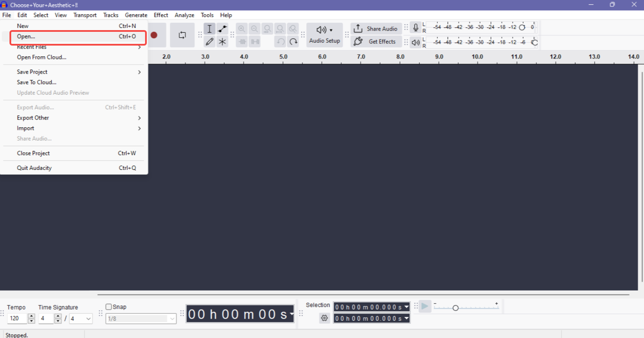This screenshot has height=338, width=644.
Task: Click the Get Effects button
Action: (x=376, y=42)
